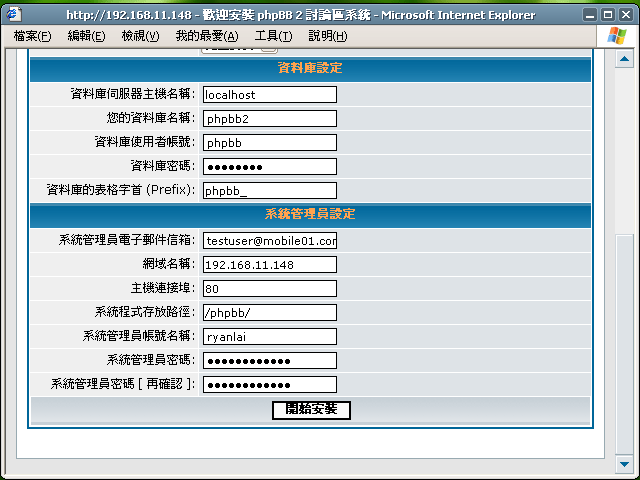
Task: Maximize the Internet Explorer window
Action: click(608, 15)
